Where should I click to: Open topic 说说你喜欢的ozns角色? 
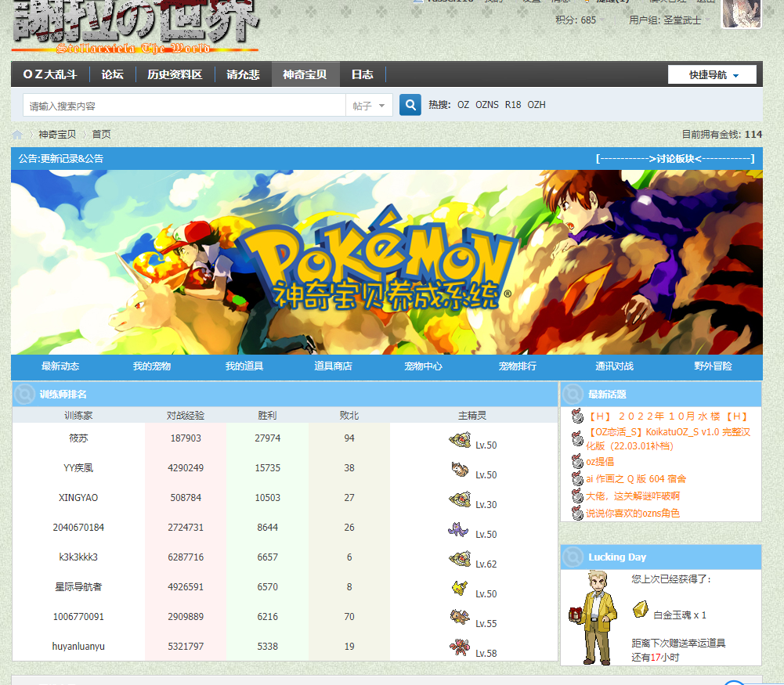click(633, 513)
